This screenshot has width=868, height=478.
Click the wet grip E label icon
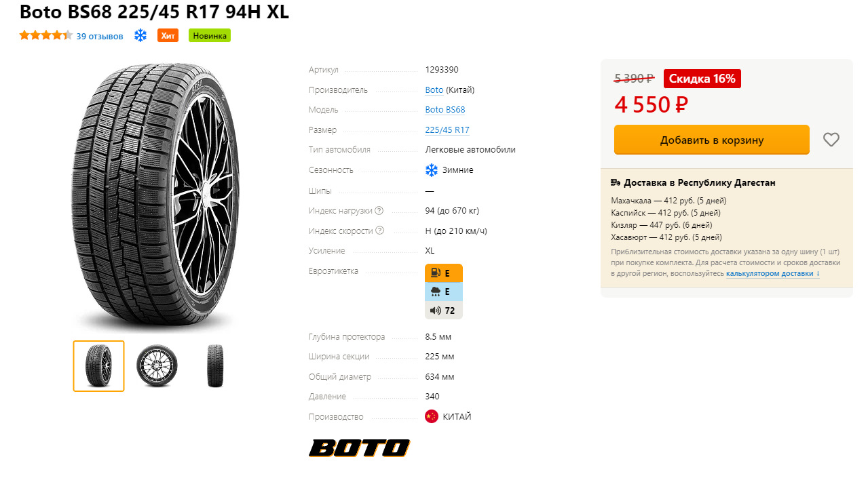click(443, 292)
